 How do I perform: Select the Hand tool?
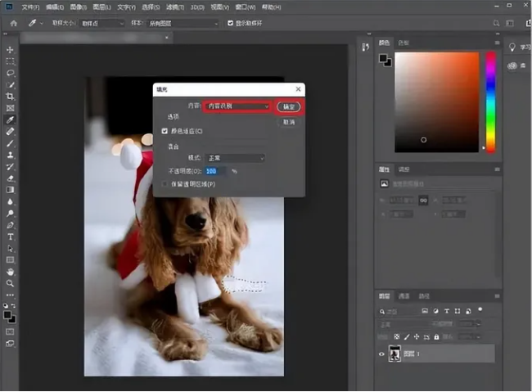pos(10,271)
